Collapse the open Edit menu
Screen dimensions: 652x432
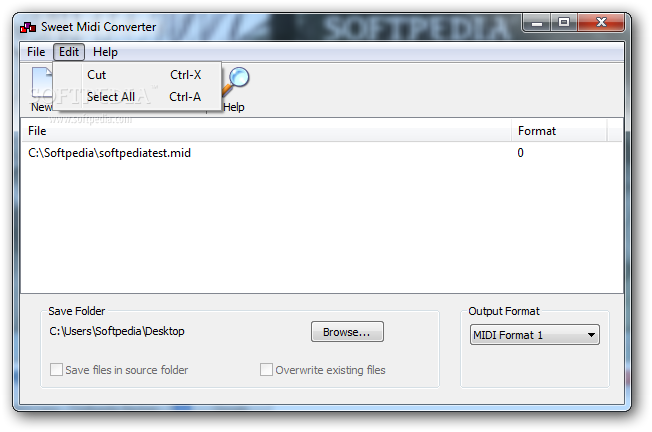69,52
